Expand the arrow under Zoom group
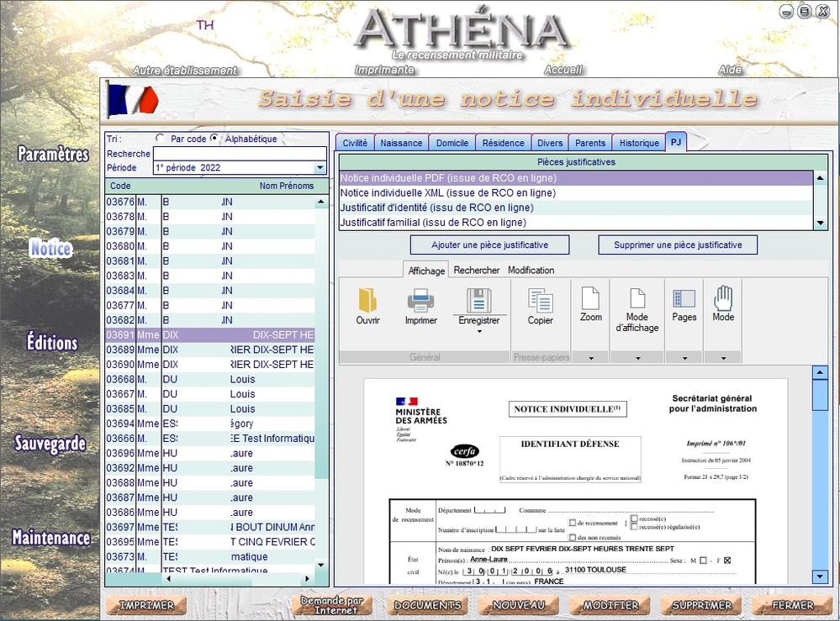Viewport: 840px width, 621px height. (x=591, y=358)
